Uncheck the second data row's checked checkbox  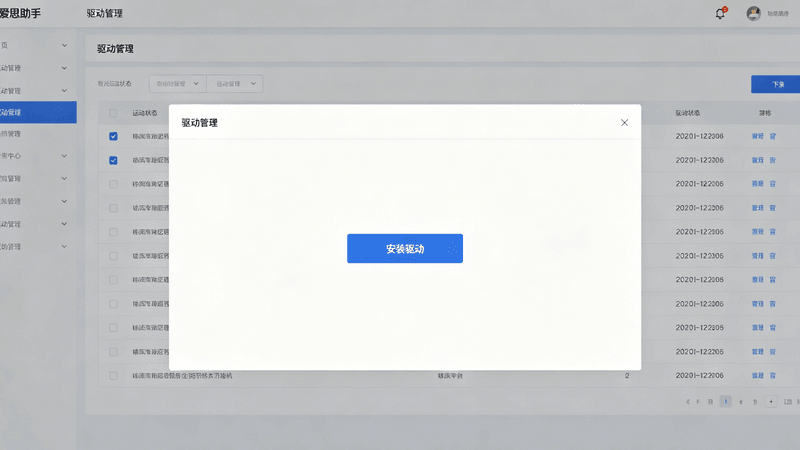(113, 160)
